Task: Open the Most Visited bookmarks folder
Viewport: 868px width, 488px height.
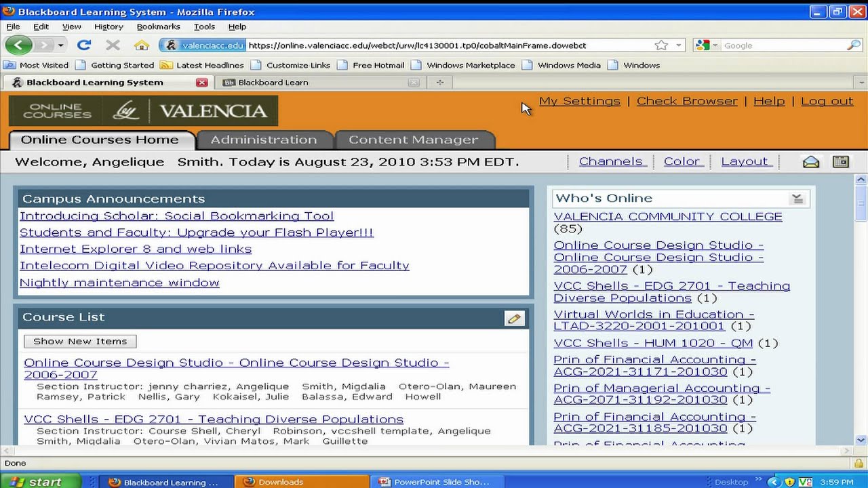Action: [36, 65]
